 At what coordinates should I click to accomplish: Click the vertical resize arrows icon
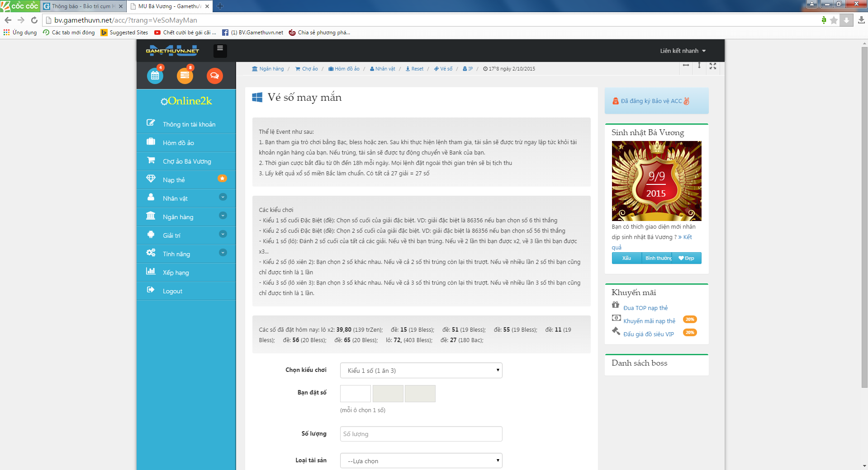pos(699,66)
